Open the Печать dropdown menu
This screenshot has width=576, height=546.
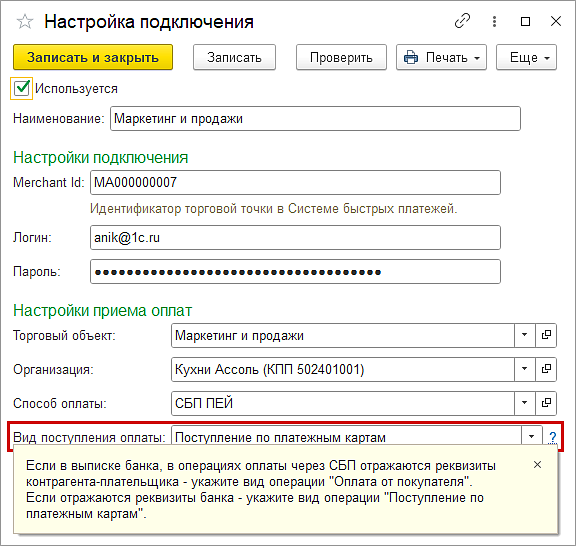(x=441, y=57)
